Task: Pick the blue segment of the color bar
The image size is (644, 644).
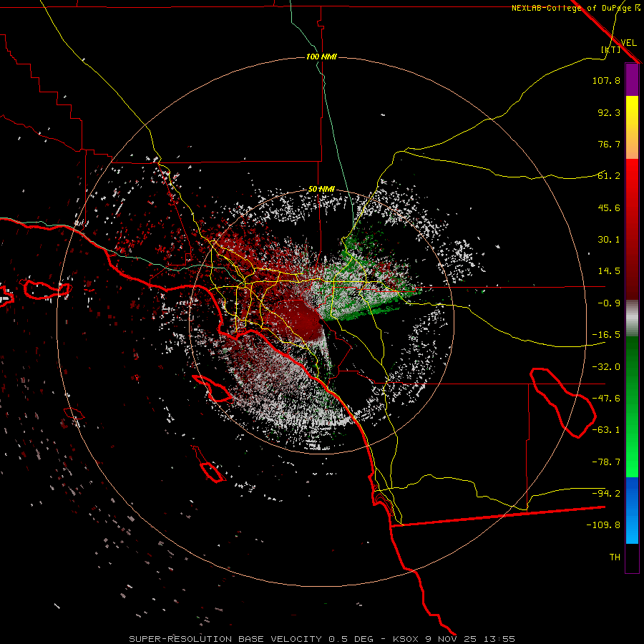Action: click(632, 510)
